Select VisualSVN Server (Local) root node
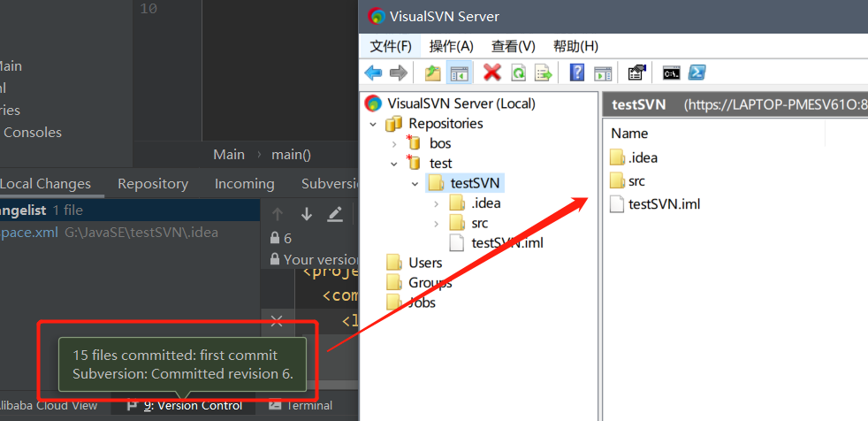 pyautogui.click(x=461, y=103)
